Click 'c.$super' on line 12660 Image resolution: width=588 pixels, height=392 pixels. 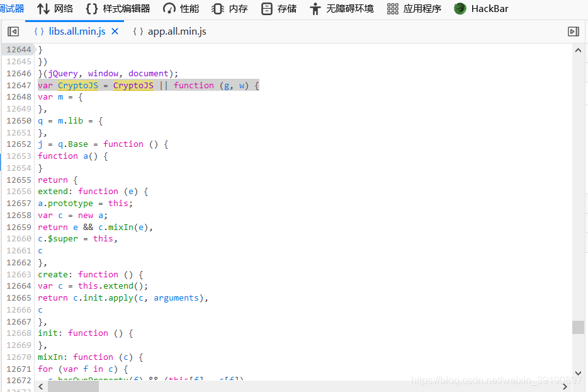(x=58, y=239)
